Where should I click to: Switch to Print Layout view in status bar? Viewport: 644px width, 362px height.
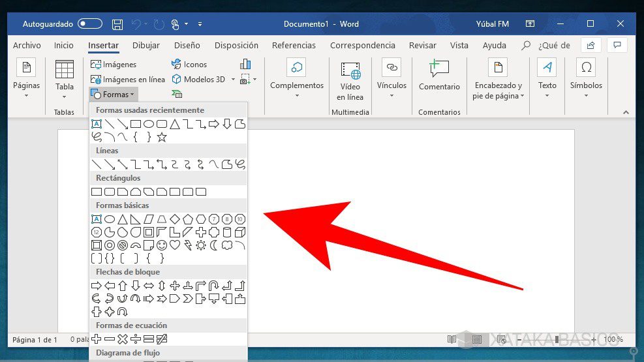coord(477,339)
